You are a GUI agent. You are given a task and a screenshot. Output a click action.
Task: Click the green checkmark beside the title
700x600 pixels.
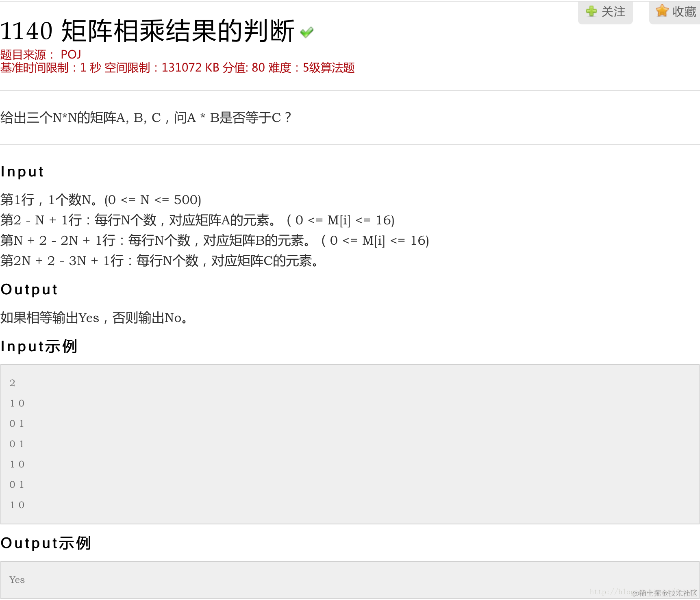(307, 32)
